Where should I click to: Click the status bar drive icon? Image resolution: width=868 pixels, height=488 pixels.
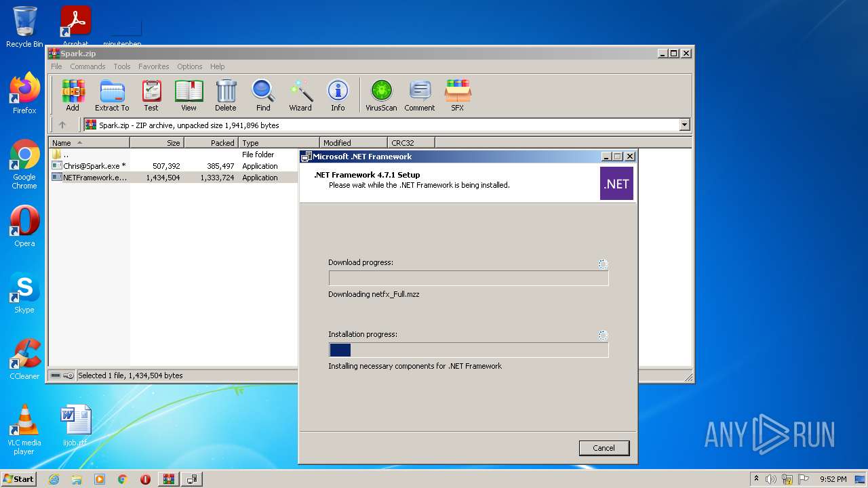click(x=56, y=375)
